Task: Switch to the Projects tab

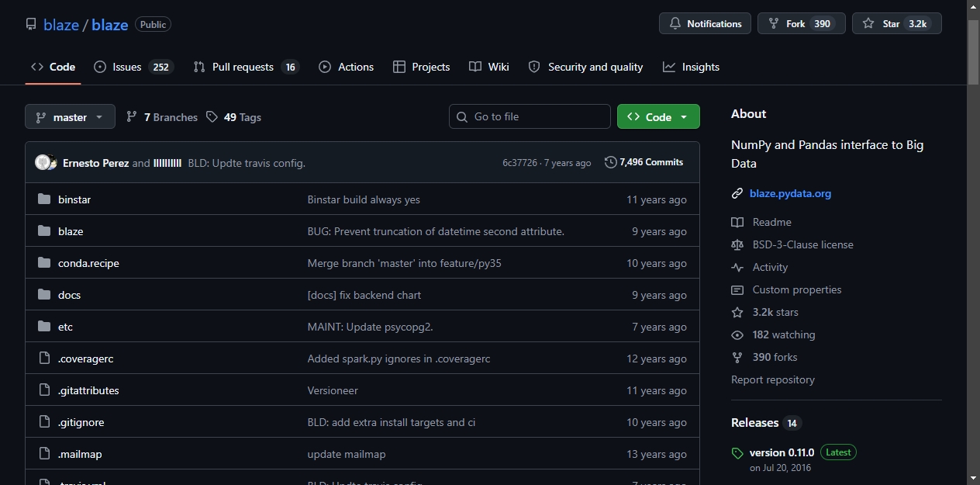Action: pos(421,67)
